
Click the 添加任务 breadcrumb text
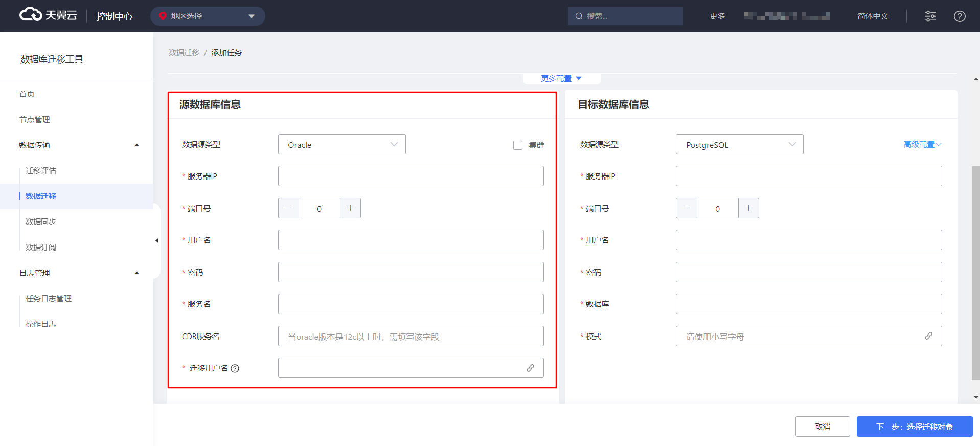[226, 53]
